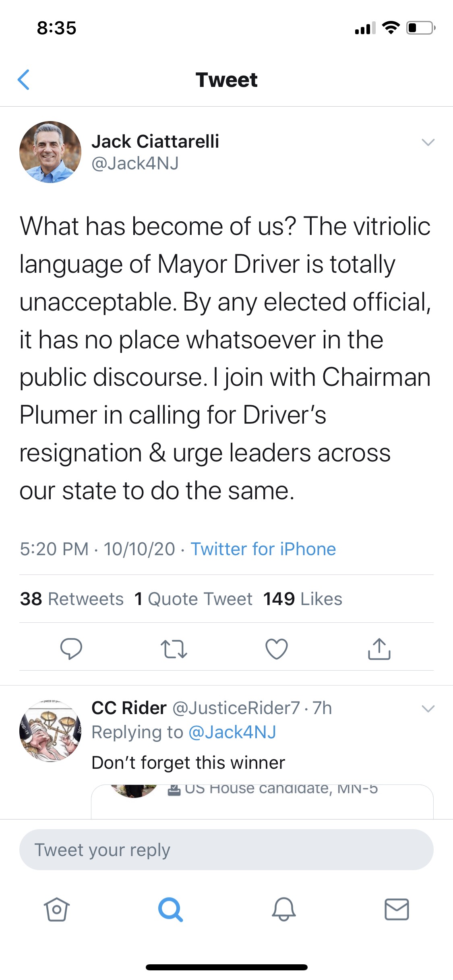
Task: Share the tweet via share icon
Action: (x=379, y=649)
